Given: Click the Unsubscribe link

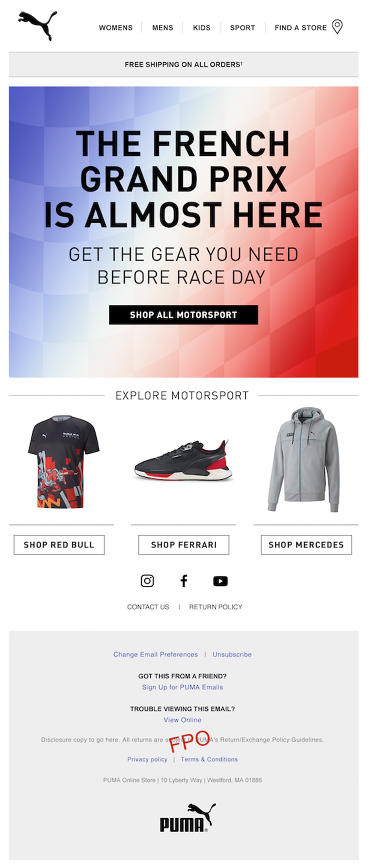Looking at the screenshot, I should pyautogui.click(x=232, y=654).
